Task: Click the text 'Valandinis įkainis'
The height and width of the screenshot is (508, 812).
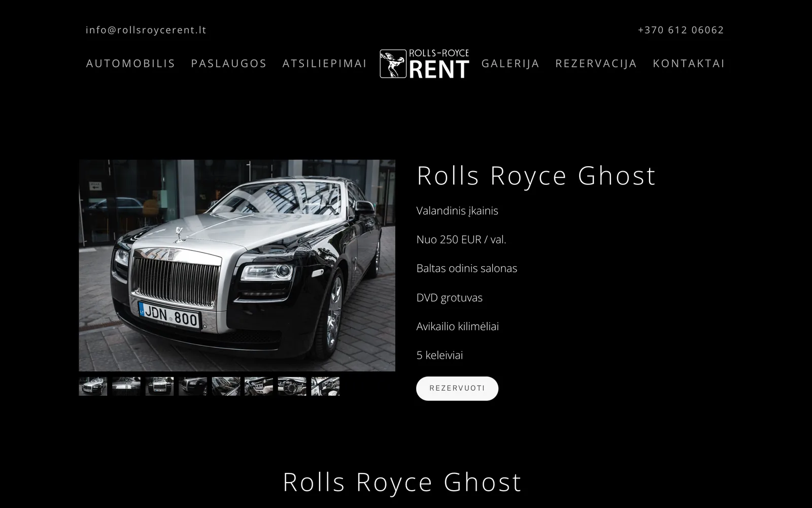Action: point(457,211)
